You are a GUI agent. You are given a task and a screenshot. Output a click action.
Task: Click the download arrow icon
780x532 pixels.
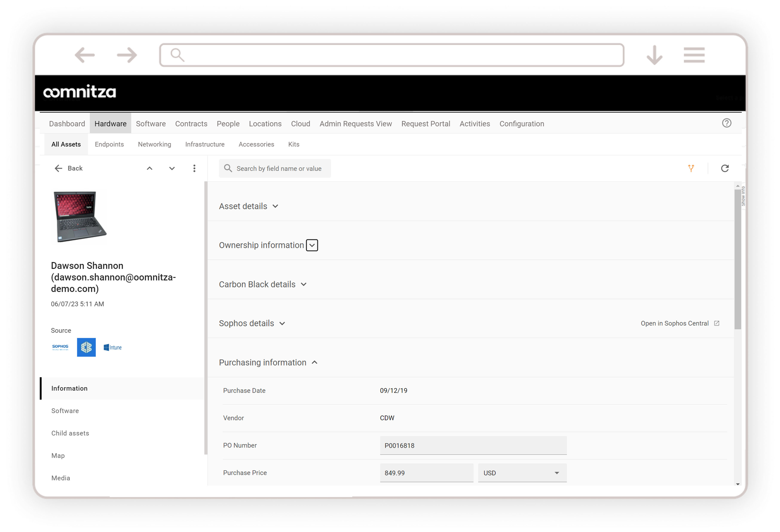(x=654, y=55)
